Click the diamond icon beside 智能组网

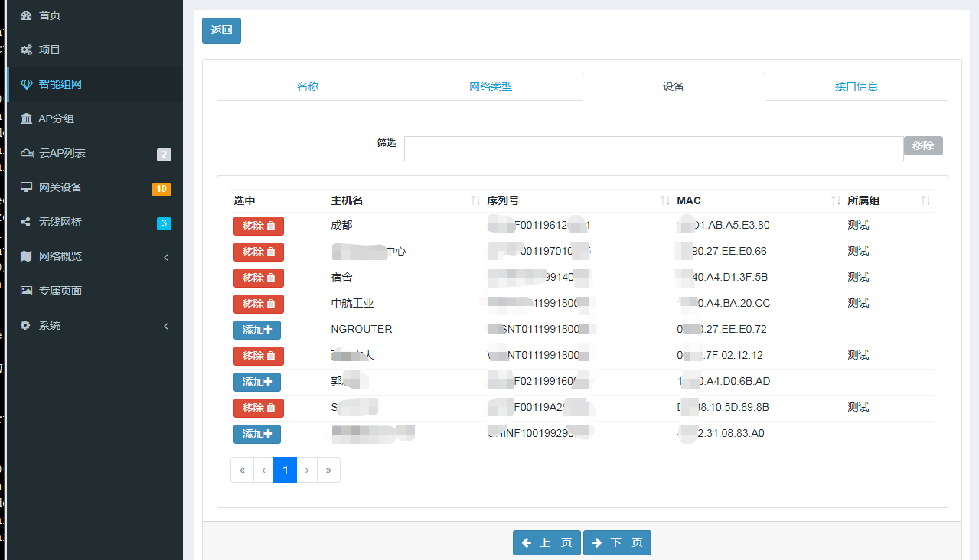pos(26,84)
